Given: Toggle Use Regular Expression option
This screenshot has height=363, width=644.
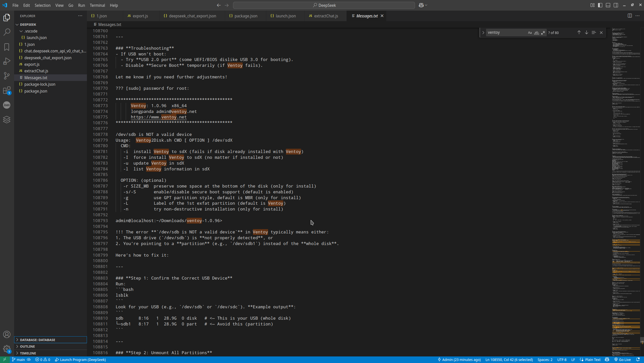Looking at the screenshot, I should pyautogui.click(x=543, y=33).
